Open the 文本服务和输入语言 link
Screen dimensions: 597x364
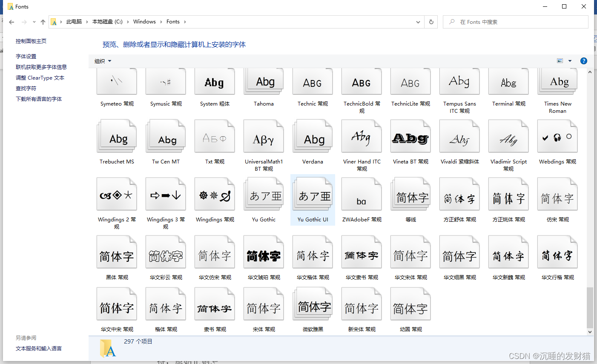click(39, 349)
